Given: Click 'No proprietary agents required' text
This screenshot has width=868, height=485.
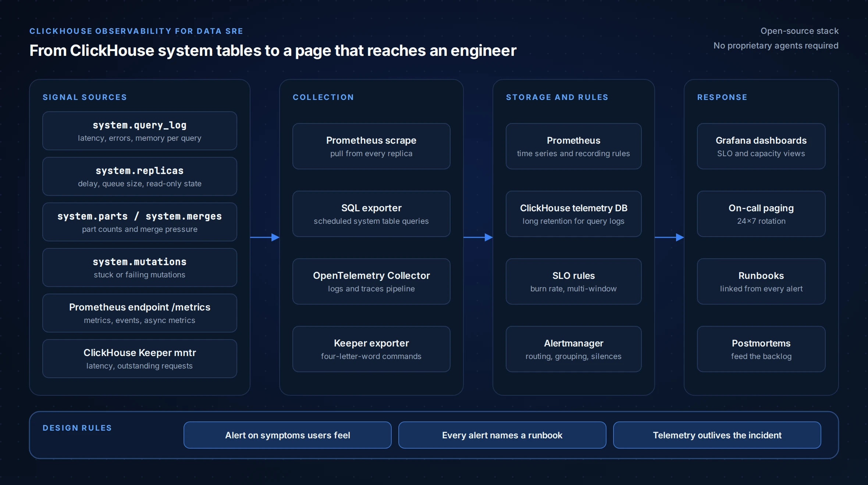Looking at the screenshot, I should [776, 46].
